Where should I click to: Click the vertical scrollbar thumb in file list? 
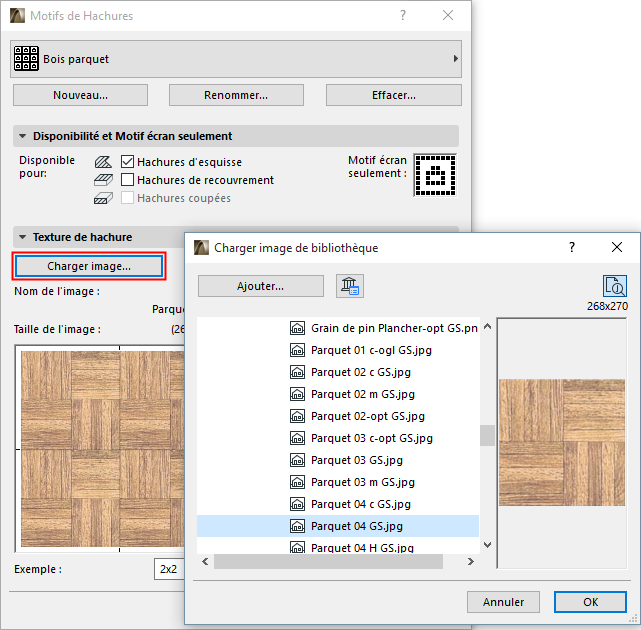(487, 435)
